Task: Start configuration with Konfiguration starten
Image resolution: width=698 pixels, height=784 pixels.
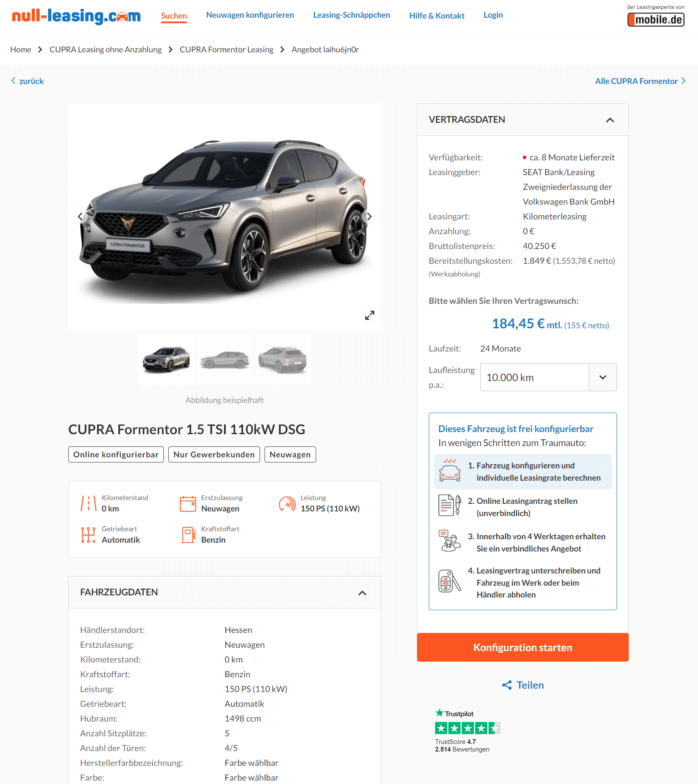Action: click(522, 647)
